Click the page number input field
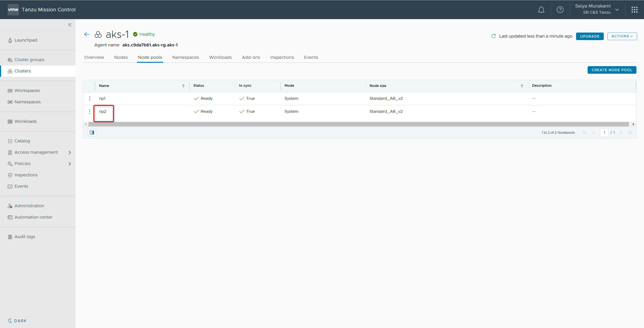Viewport: 644px width, 328px height. click(x=604, y=133)
